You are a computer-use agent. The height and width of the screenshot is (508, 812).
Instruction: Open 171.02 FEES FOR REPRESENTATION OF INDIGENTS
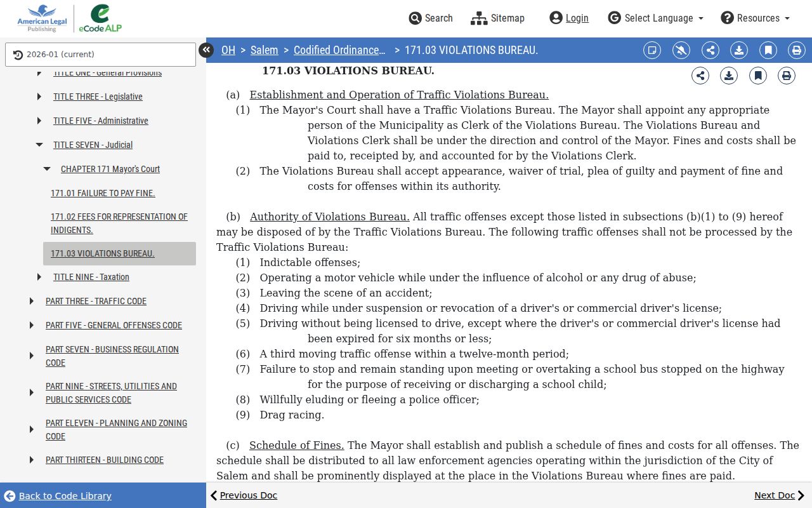point(119,223)
